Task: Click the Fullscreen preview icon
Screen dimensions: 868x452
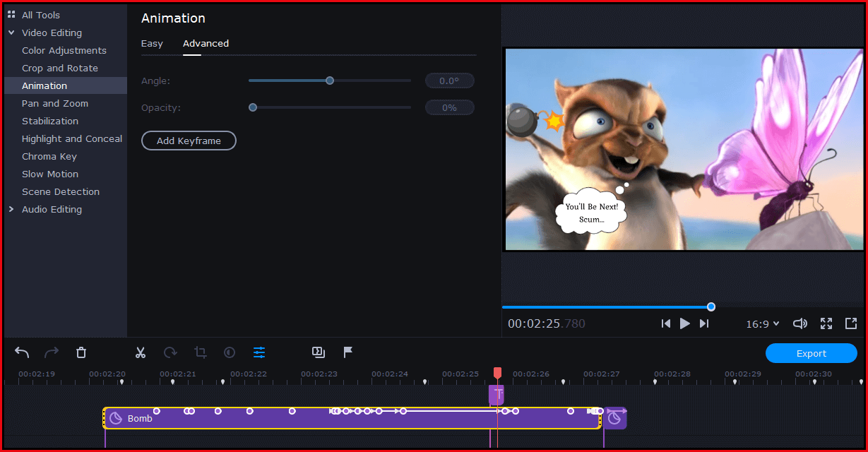Action: 826,323
